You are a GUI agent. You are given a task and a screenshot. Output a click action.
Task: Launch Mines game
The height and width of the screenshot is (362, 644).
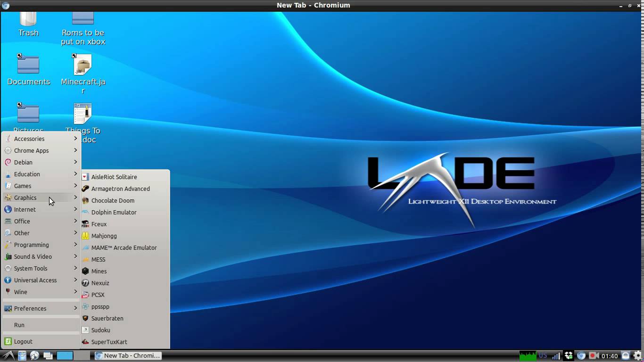tap(125, 271)
